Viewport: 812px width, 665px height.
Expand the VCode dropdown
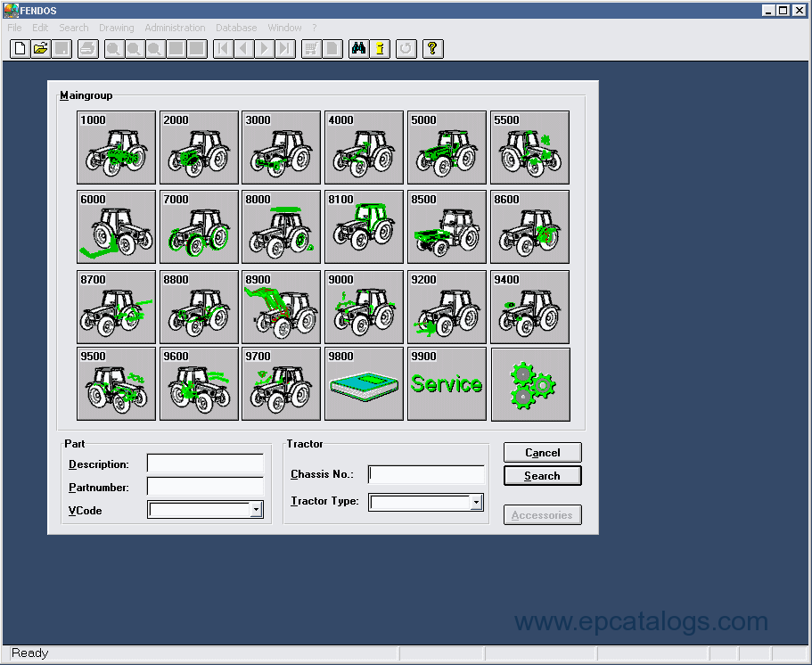pos(257,510)
